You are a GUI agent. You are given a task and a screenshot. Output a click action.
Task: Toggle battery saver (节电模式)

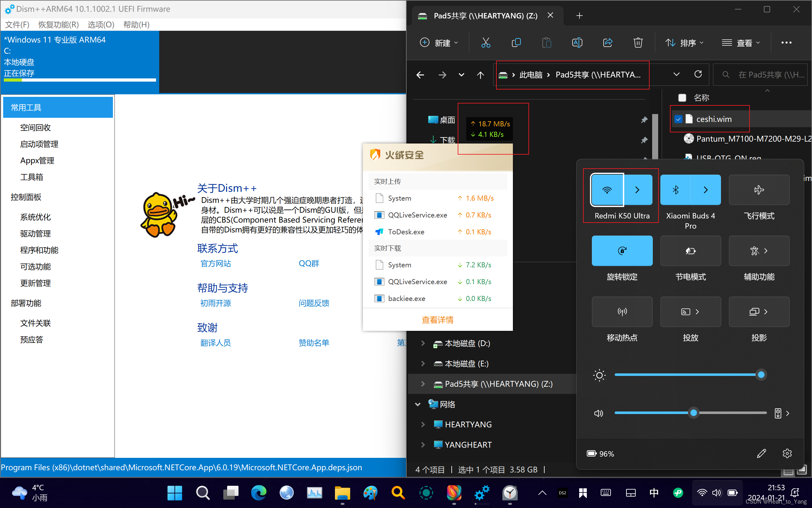(691, 251)
